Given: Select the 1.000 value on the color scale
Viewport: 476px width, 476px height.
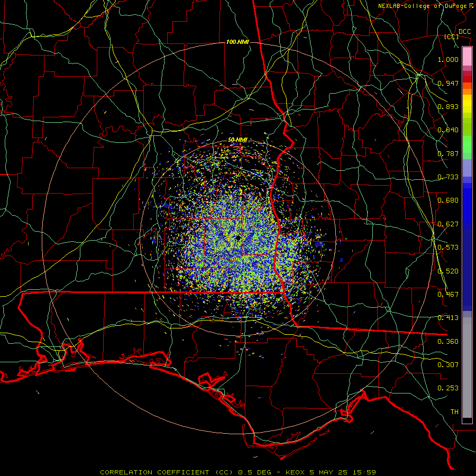Looking at the screenshot, I should point(448,59).
